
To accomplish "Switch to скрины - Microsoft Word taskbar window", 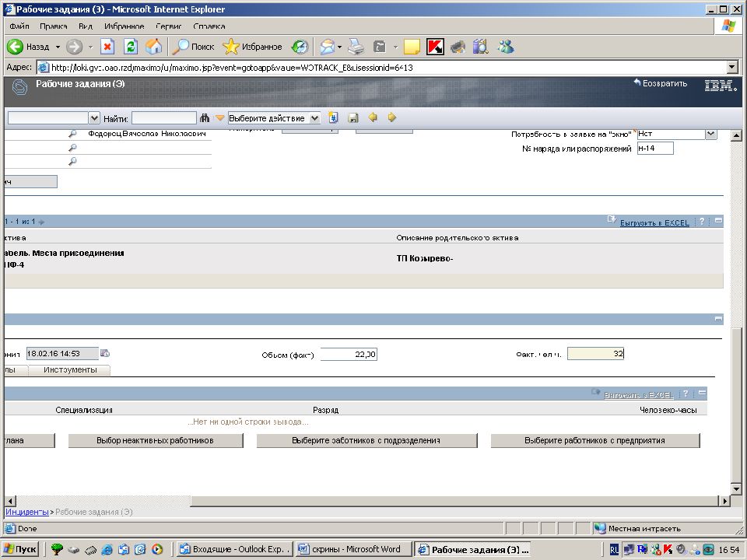I will (x=353, y=549).
